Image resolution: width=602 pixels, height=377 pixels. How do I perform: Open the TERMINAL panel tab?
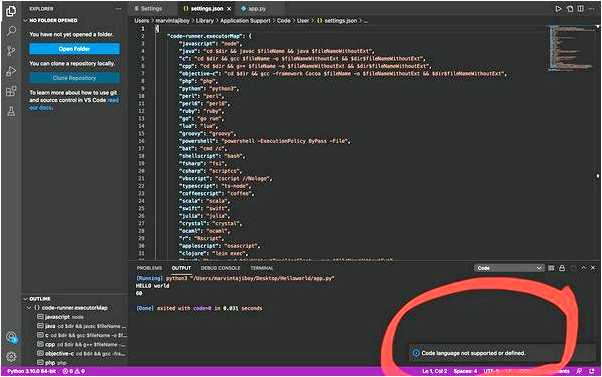point(262,268)
